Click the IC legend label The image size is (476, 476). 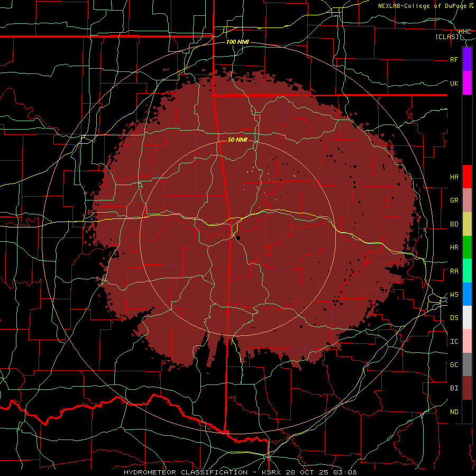[454, 342]
